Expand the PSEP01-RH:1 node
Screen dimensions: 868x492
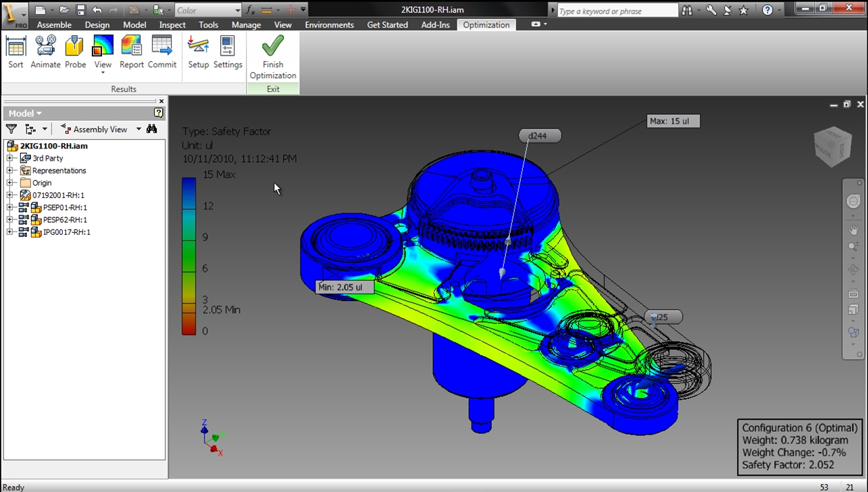click(x=10, y=207)
